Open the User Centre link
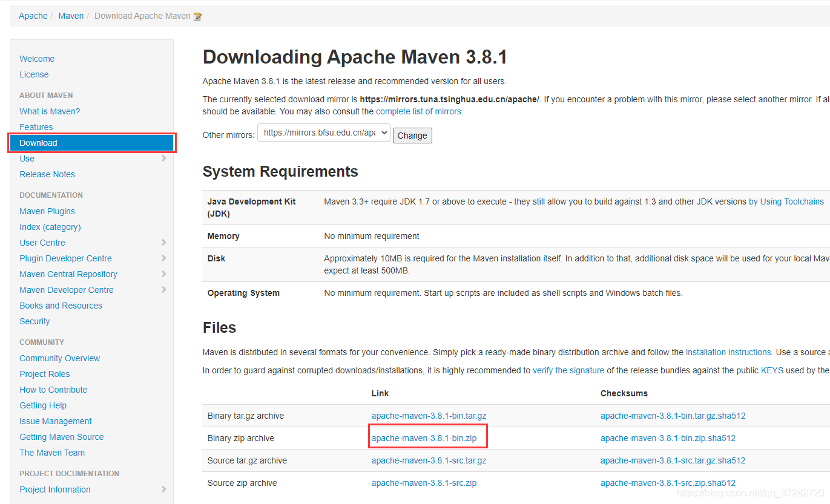 pyautogui.click(x=42, y=243)
